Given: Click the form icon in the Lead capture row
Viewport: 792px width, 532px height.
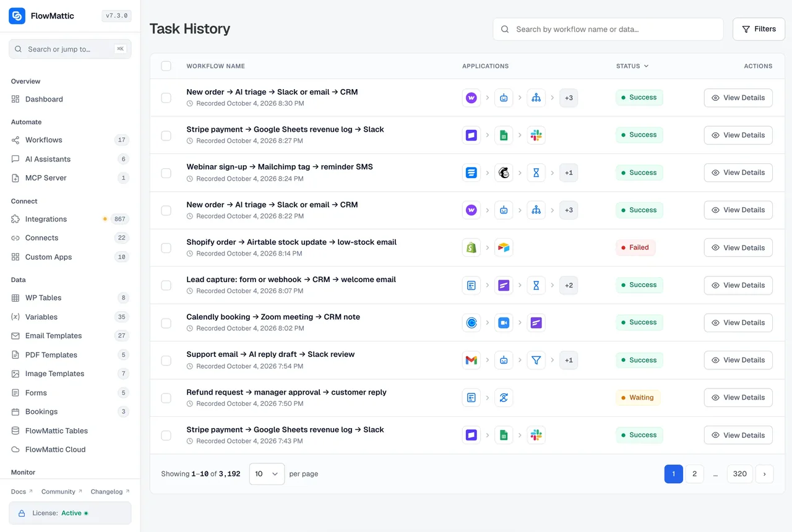Looking at the screenshot, I should click(471, 285).
